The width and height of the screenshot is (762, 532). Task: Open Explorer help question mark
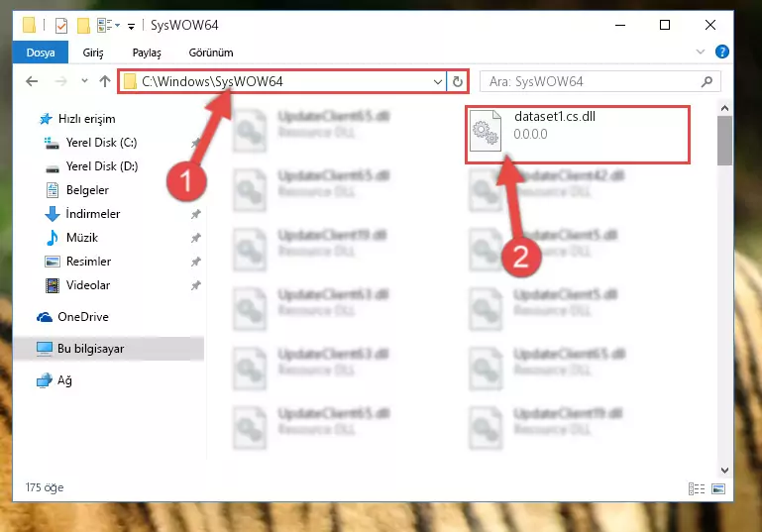(x=722, y=52)
